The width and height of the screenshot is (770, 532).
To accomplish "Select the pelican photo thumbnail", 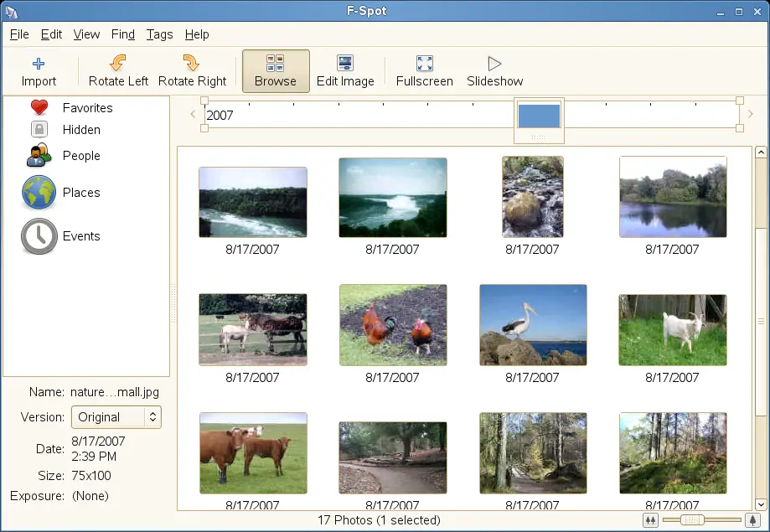I will (533, 325).
